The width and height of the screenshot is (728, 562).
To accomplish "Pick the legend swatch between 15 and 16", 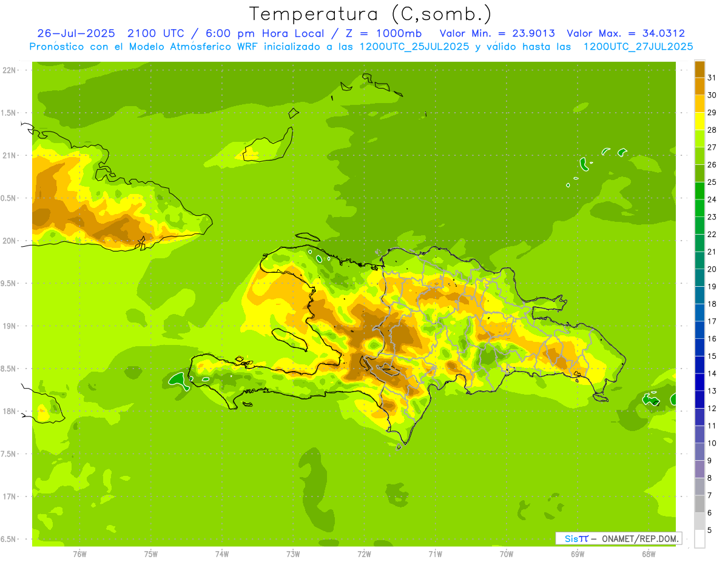I will [699, 347].
